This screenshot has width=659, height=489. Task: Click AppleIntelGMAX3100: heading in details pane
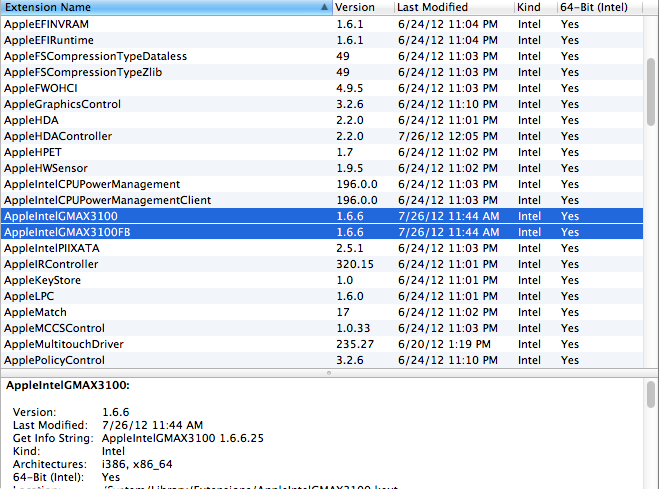(68, 385)
